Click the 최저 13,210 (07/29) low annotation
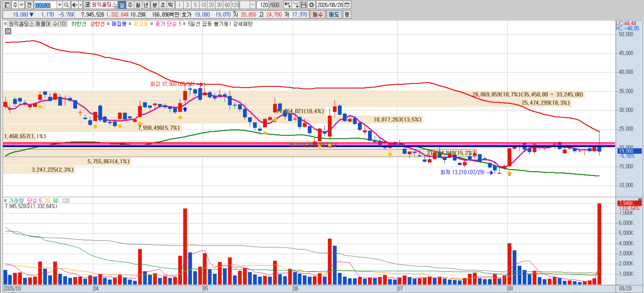The height and width of the screenshot is (293, 644). click(462, 172)
